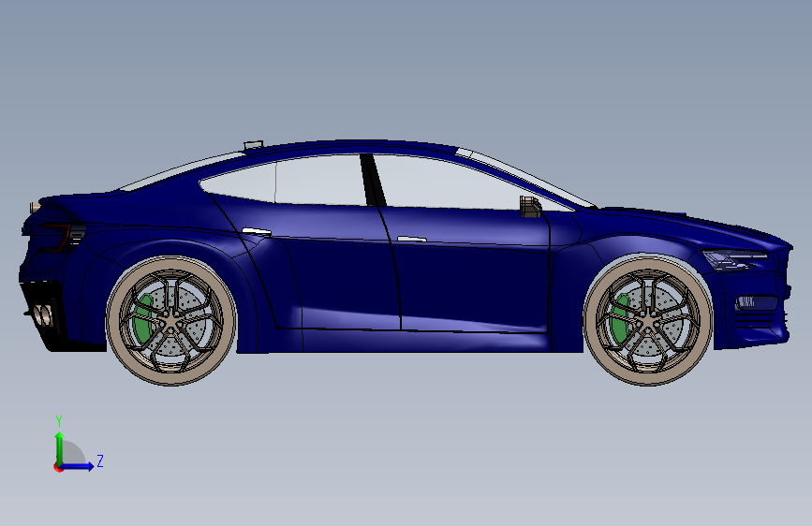Select the rear door window glass
The width and height of the screenshot is (812, 526).
pos(284,183)
